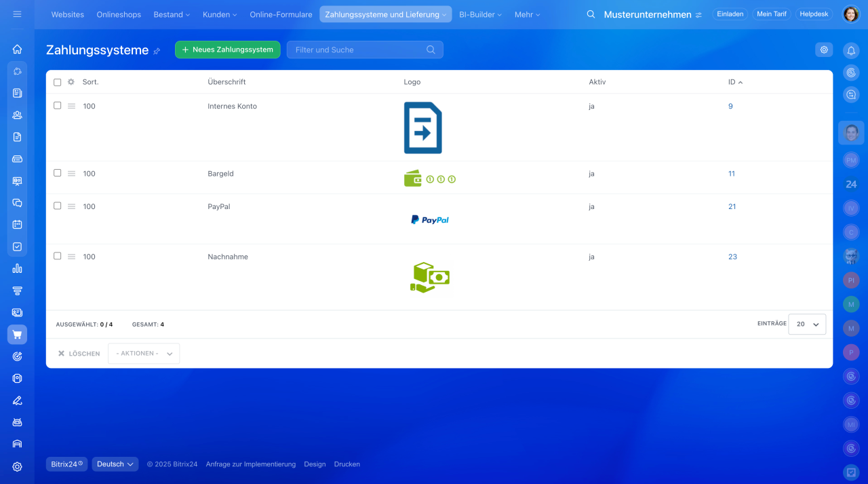Click the drag handle of the Nachnahme row
Image resolution: width=868 pixels, height=484 pixels.
click(71, 257)
